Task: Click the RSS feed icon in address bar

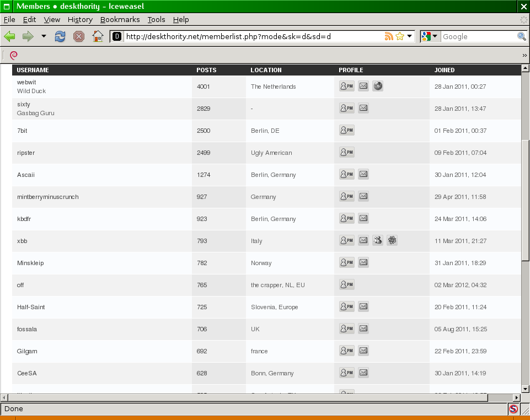Action: pyautogui.click(x=389, y=36)
